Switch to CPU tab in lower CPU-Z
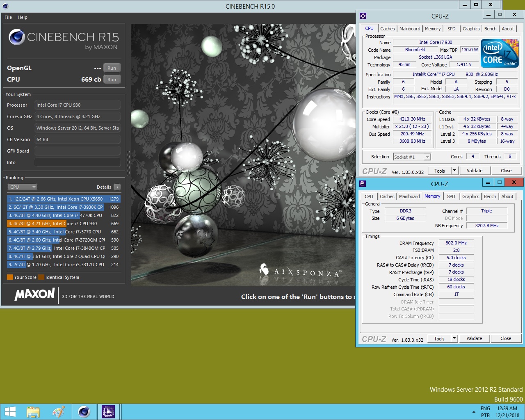The height and width of the screenshot is (420, 525). [x=369, y=196]
